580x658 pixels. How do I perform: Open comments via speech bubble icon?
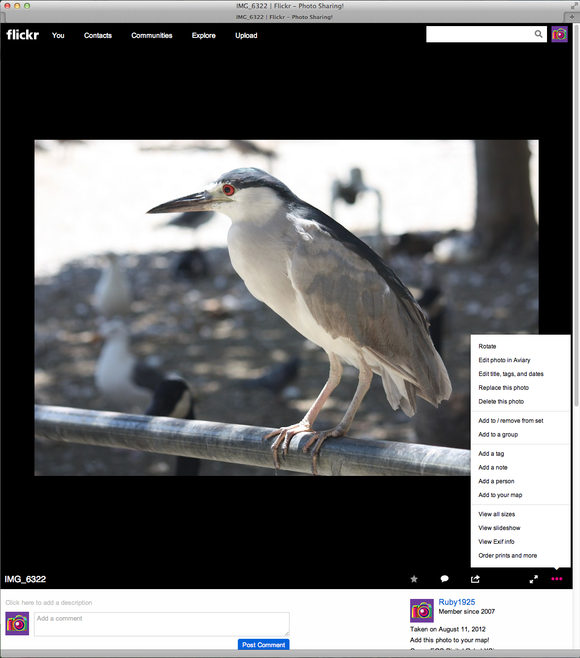coord(444,579)
